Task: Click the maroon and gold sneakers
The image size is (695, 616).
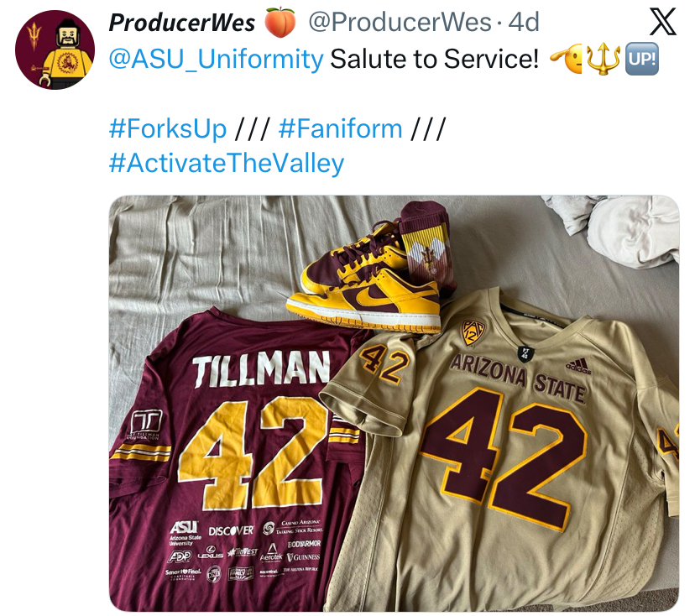Action: 369,281
